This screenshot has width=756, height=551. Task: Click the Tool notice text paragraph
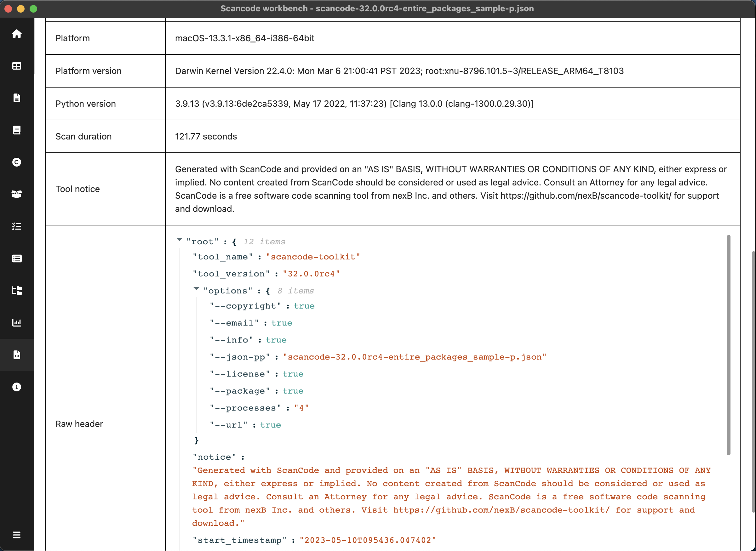[451, 189]
